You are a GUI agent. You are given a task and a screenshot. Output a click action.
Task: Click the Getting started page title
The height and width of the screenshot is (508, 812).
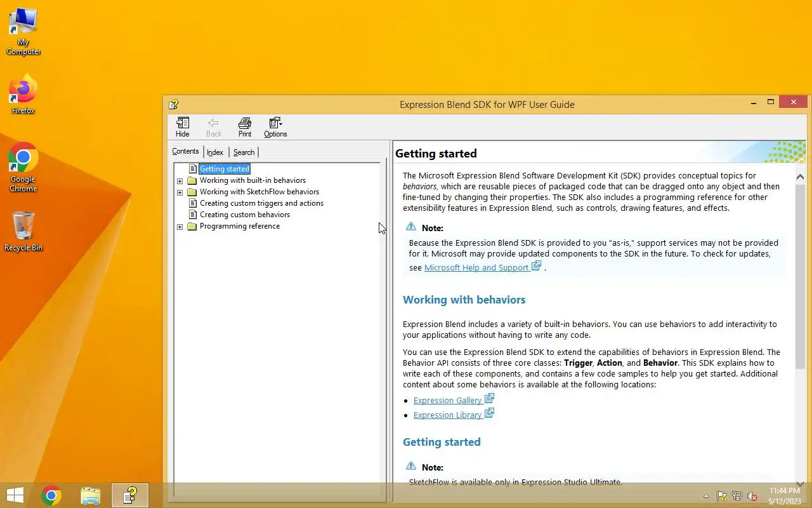pos(436,154)
